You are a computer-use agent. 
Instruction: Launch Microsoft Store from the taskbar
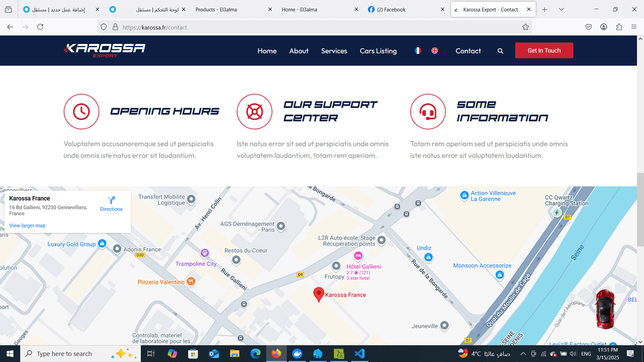pos(193,353)
